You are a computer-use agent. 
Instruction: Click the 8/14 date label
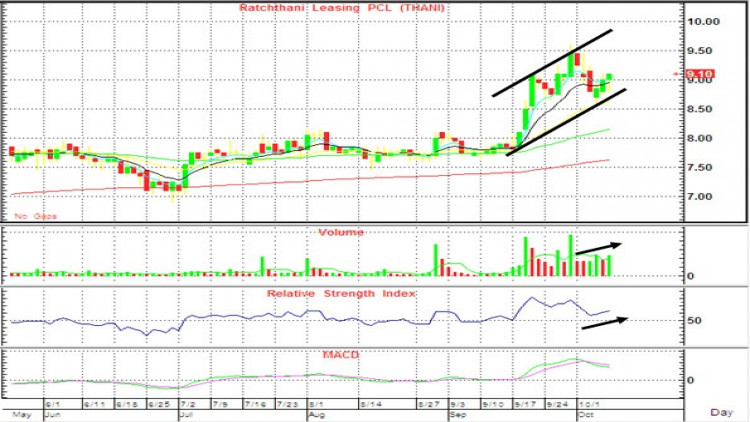tap(371, 404)
